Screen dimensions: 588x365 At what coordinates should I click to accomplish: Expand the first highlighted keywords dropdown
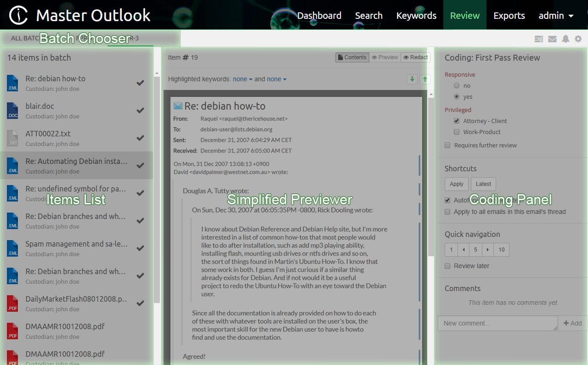(243, 79)
